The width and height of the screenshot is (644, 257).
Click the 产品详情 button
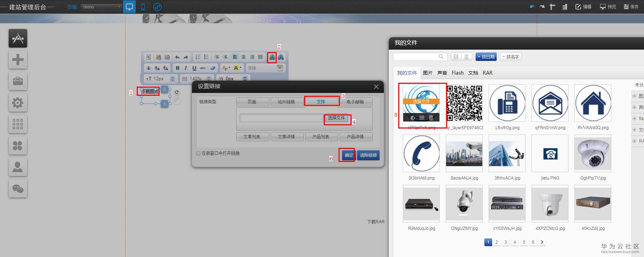[355, 137]
